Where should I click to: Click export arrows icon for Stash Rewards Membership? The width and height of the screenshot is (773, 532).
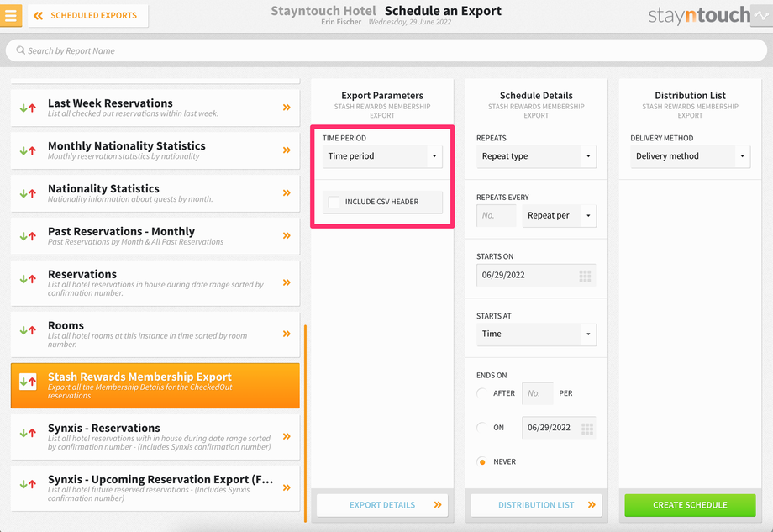point(28,382)
